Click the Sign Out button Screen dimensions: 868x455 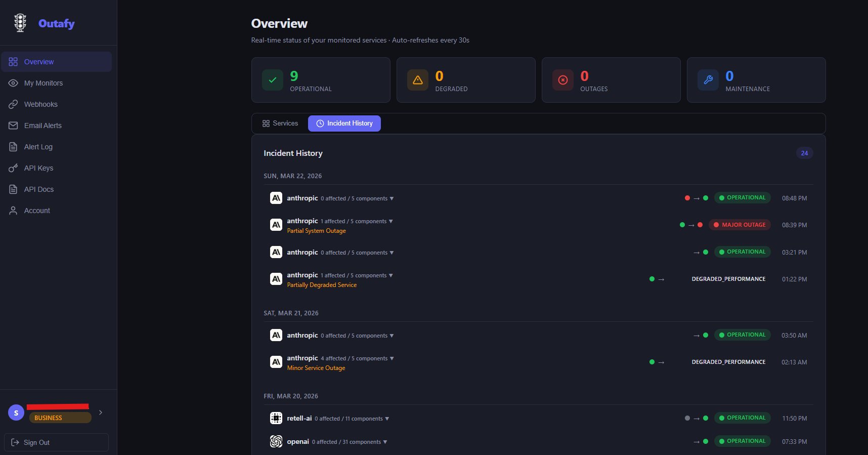click(x=56, y=442)
